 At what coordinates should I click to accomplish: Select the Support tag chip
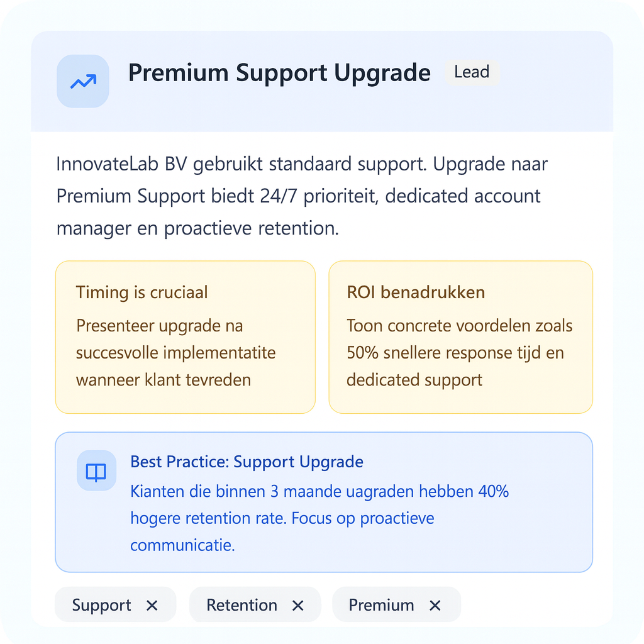coord(102,605)
